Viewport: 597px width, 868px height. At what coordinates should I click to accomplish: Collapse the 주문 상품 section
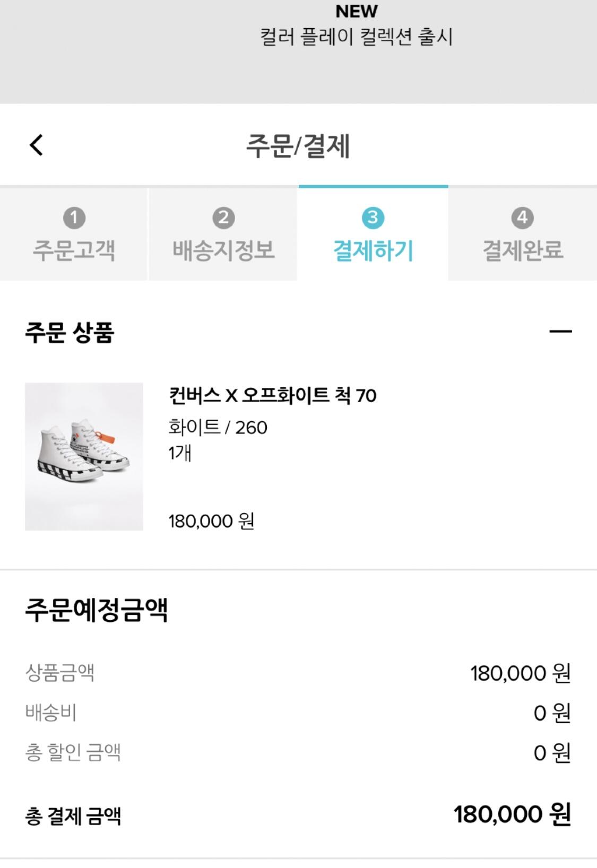560,332
